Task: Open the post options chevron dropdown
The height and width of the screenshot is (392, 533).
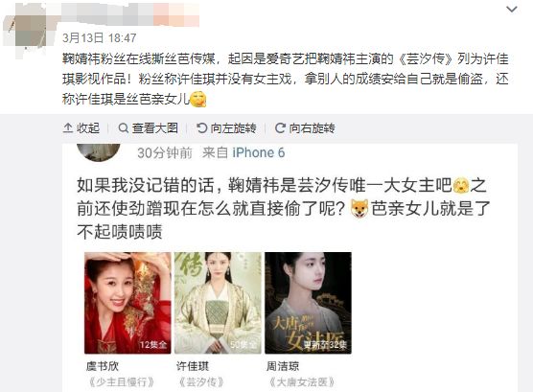Action: pyautogui.click(x=512, y=10)
